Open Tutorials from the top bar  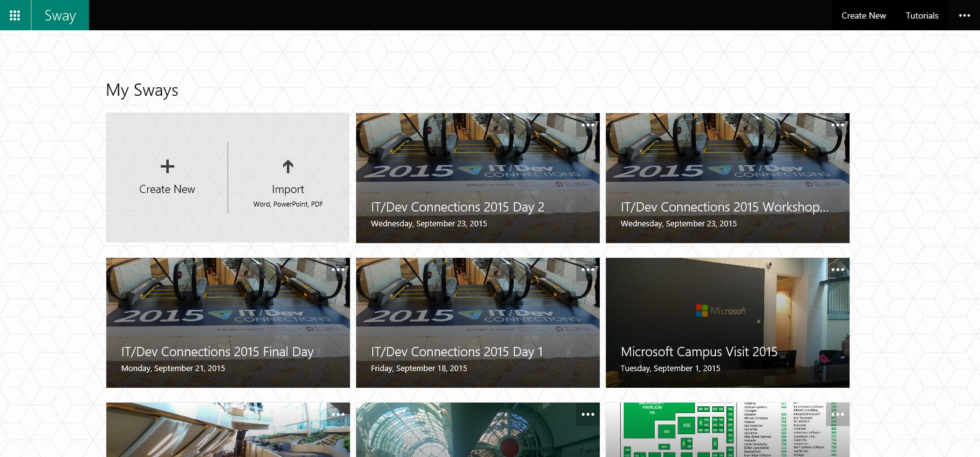(922, 15)
